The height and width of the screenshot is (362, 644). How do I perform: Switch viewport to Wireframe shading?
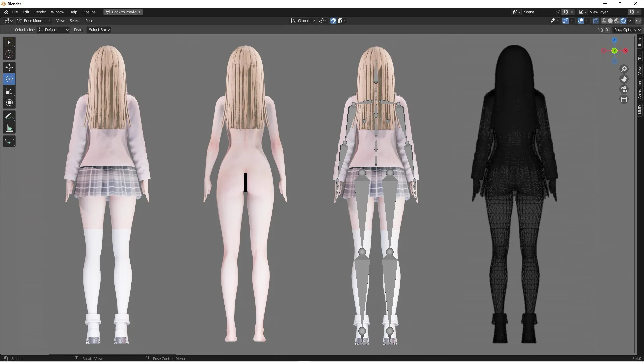pyautogui.click(x=604, y=20)
